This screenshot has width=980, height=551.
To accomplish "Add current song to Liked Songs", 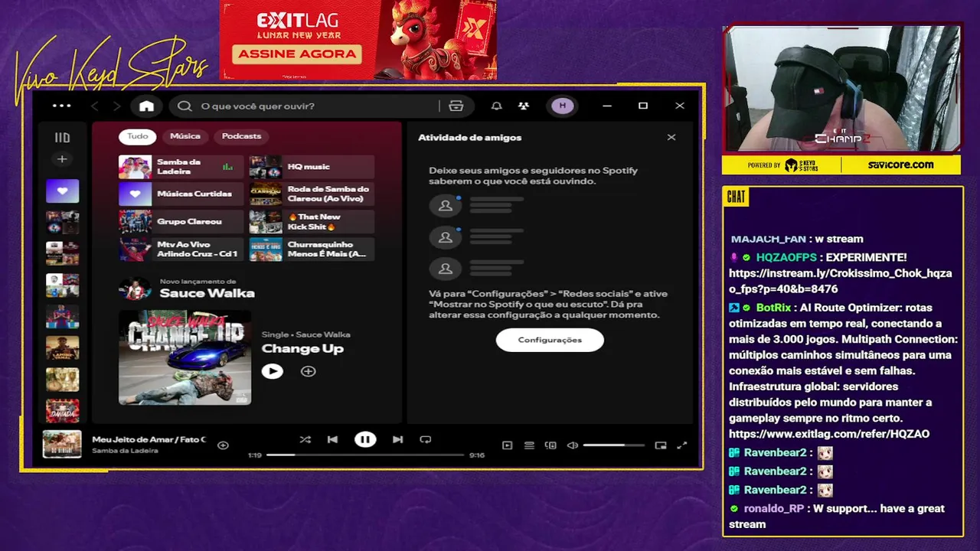I will 223,445.
